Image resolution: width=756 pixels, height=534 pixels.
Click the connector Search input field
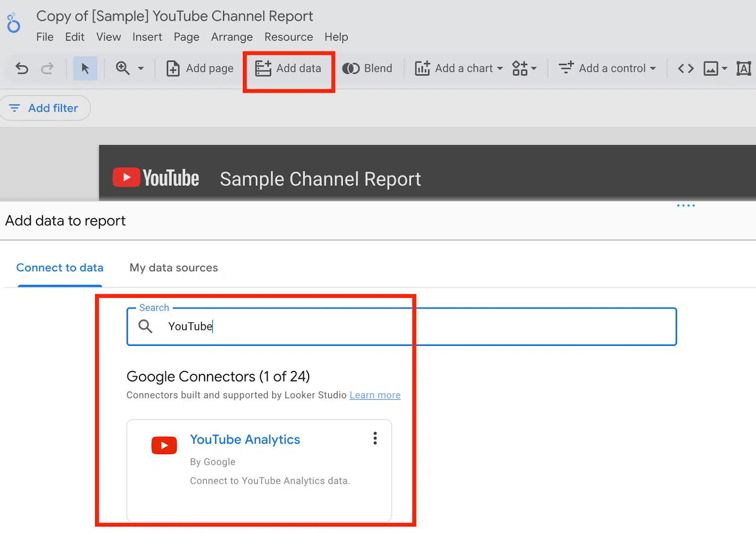(x=402, y=327)
